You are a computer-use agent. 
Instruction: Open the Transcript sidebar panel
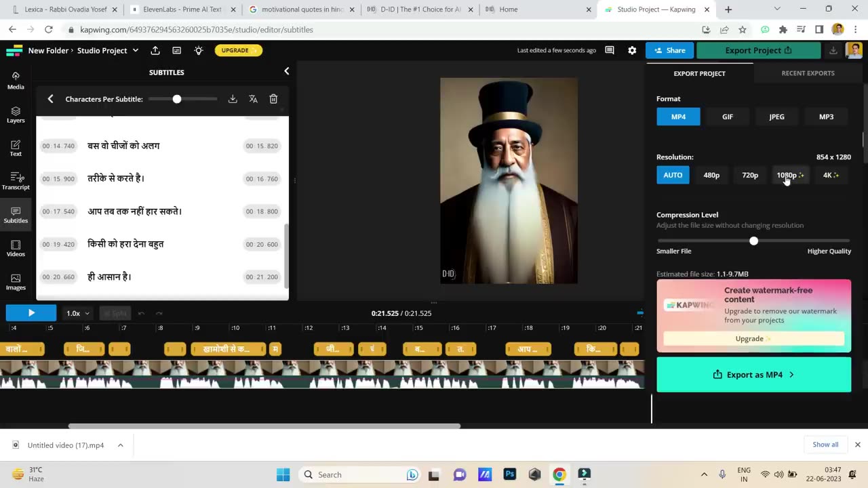16,181
